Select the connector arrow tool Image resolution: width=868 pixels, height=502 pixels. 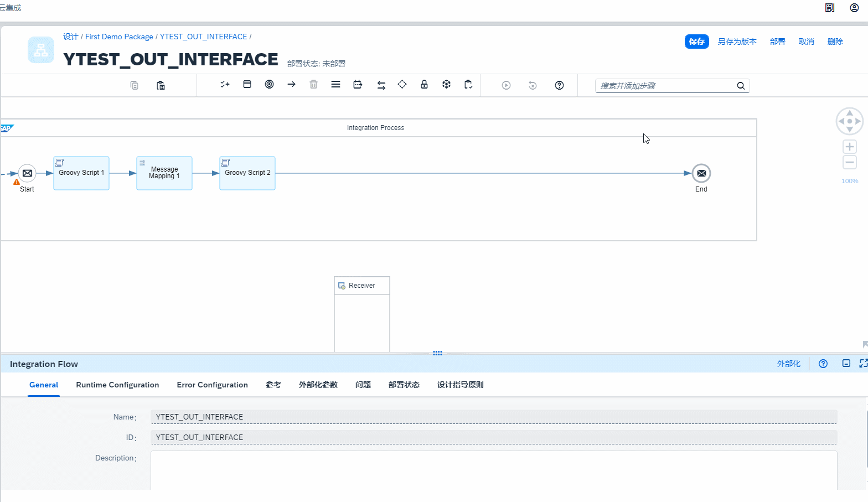click(291, 85)
